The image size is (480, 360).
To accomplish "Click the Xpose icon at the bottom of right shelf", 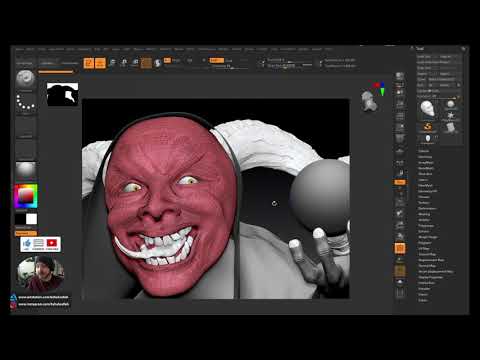I will click(400, 293).
